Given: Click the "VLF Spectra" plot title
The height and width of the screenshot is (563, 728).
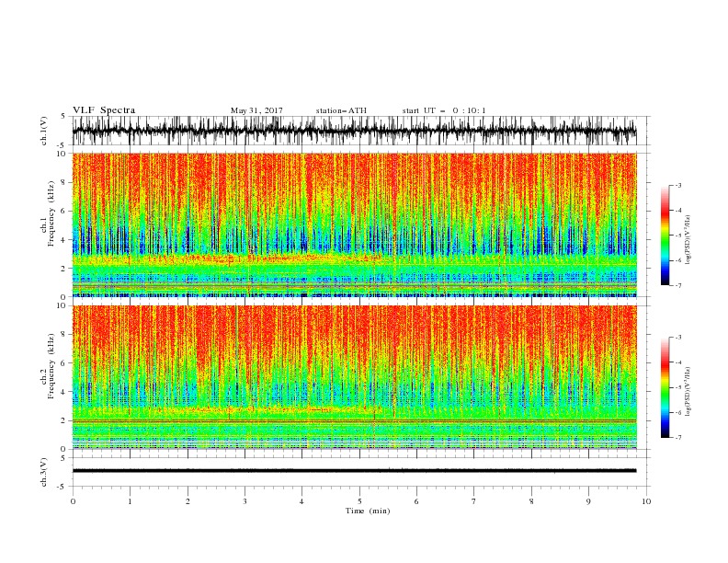Looking at the screenshot, I should (104, 110).
